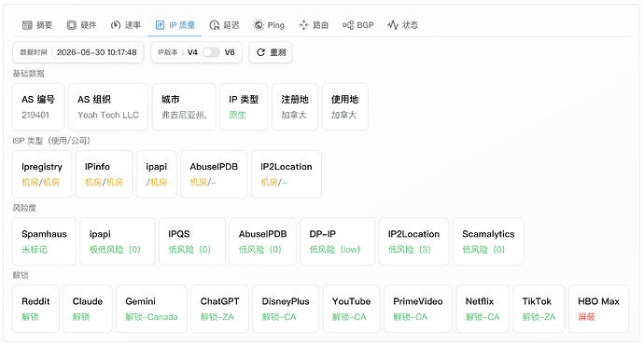Screen dimensions: 644x345
Task: Click the IPinfo ISP type card
Action: tap(104, 174)
